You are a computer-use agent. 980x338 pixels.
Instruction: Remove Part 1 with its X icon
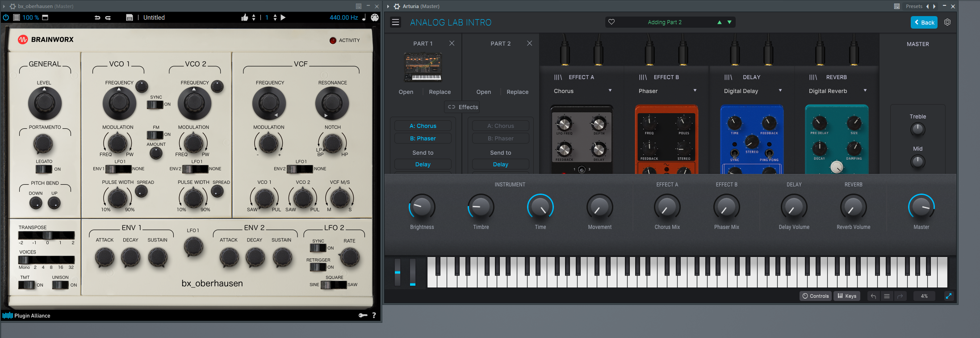(452, 43)
